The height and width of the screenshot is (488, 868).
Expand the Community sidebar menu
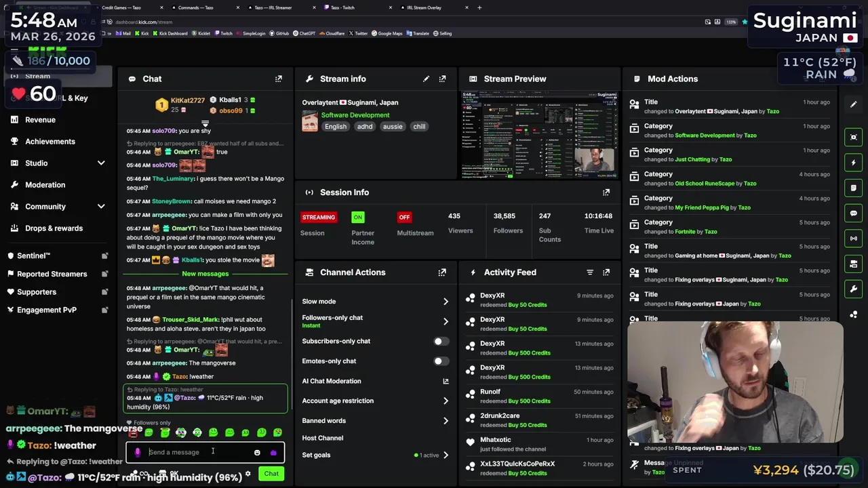point(101,207)
